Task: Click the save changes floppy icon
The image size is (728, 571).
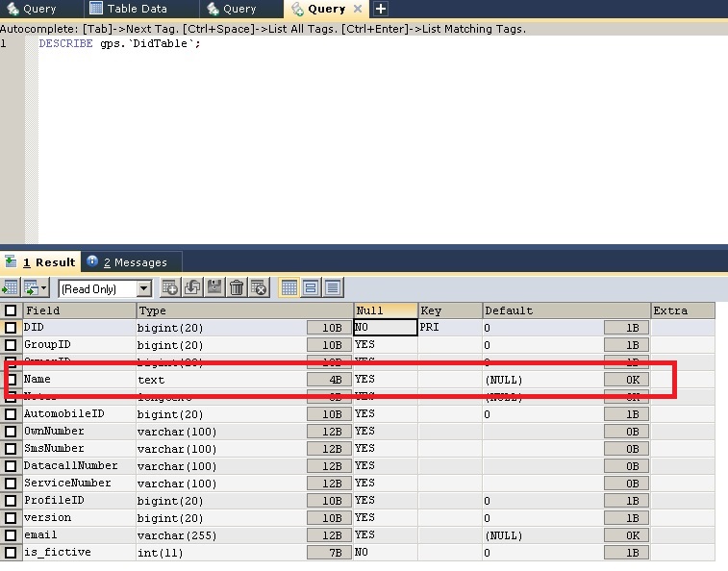Action: pos(214,288)
